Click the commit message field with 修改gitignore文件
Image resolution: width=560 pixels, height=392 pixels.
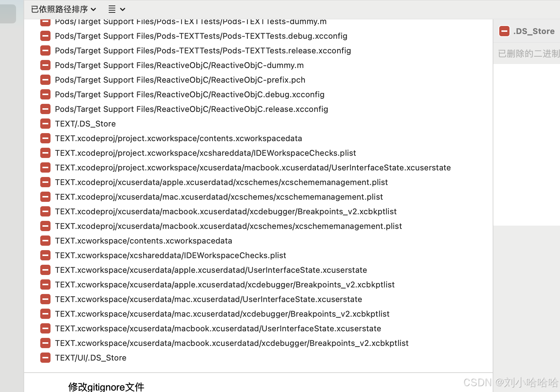click(x=106, y=387)
